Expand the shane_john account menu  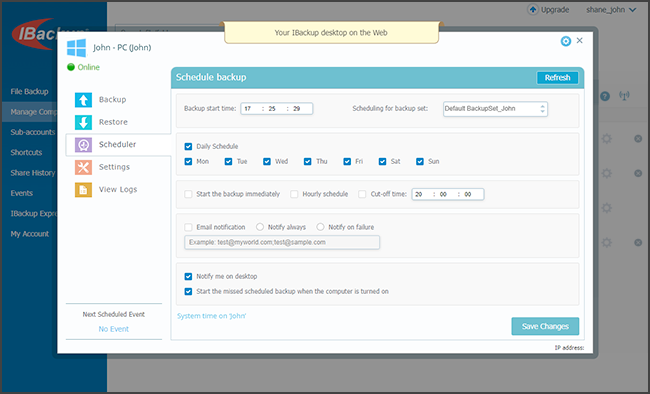pos(611,10)
